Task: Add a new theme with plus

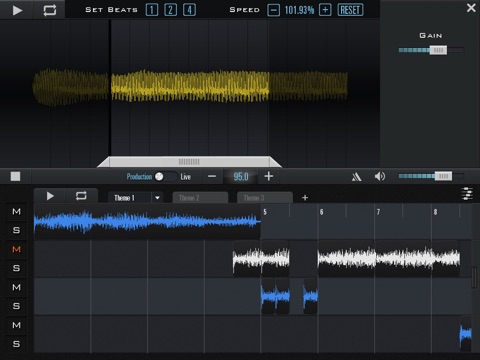Action: coord(305,198)
